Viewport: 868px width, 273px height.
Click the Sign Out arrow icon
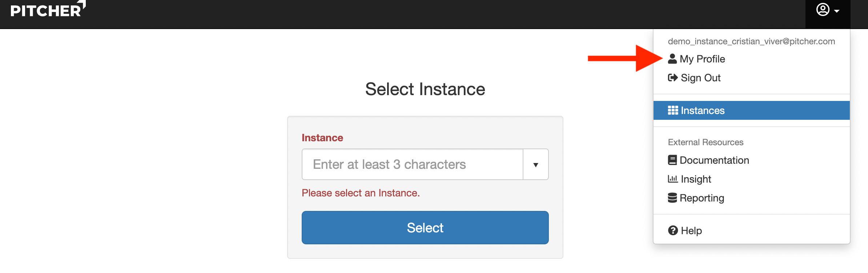[x=673, y=78]
